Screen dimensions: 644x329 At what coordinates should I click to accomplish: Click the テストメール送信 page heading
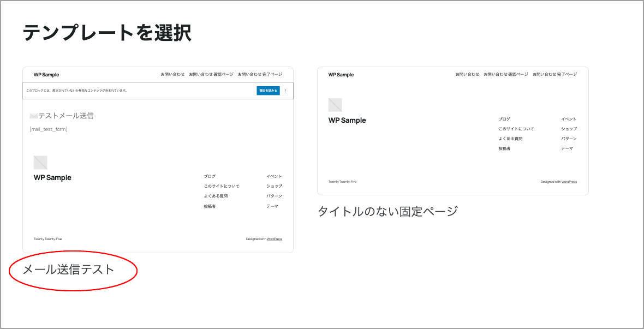click(65, 116)
